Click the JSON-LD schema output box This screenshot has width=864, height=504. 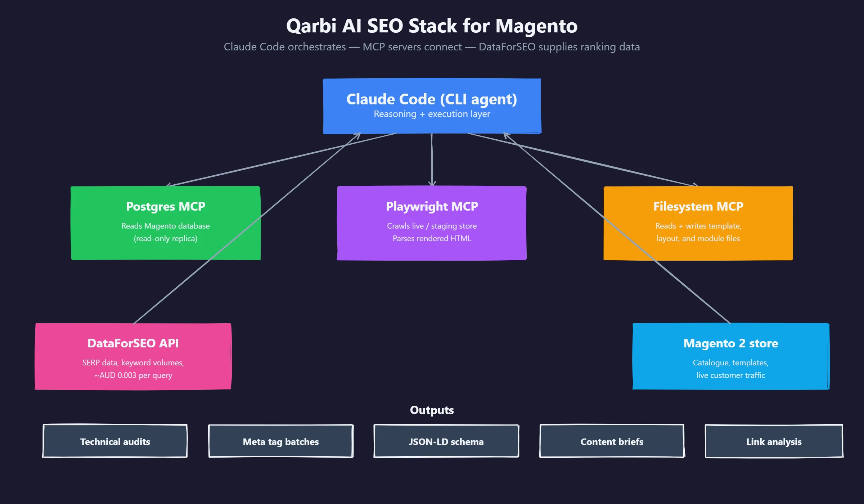coord(446,441)
